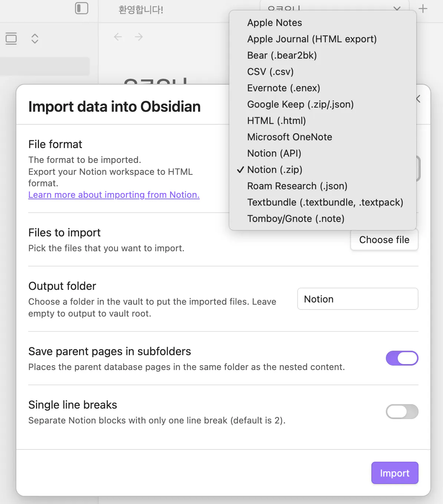Select Microsoft OneNote option

point(289,137)
